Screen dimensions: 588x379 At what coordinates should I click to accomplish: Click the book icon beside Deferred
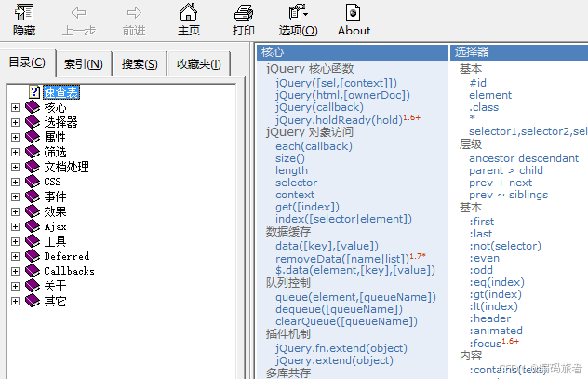pyautogui.click(x=33, y=256)
